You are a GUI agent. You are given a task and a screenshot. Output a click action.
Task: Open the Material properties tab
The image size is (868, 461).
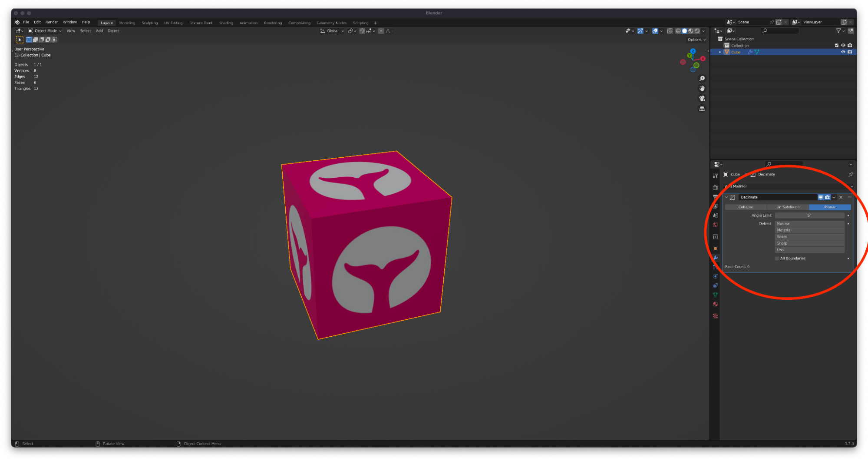pyautogui.click(x=715, y=304)
